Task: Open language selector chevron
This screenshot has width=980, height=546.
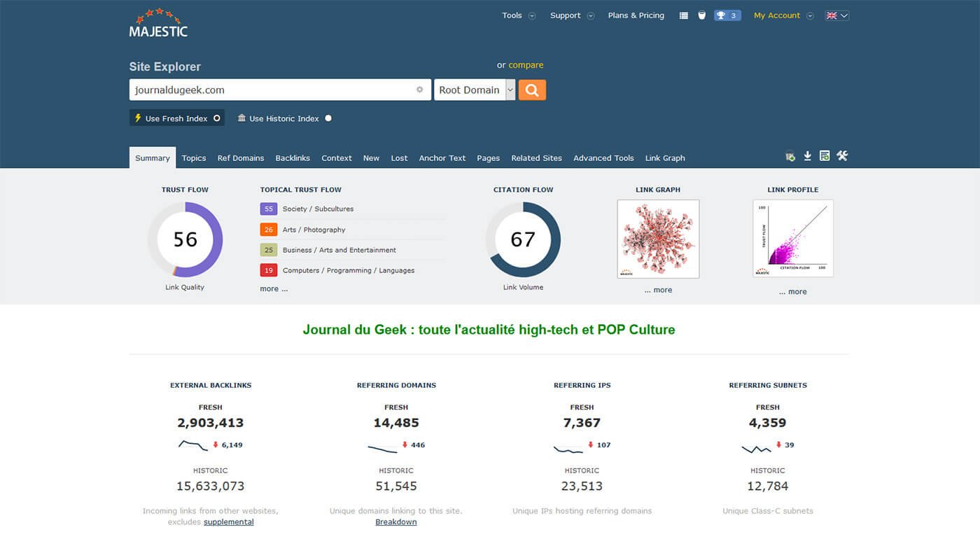Action: click(x=844, y=15)
